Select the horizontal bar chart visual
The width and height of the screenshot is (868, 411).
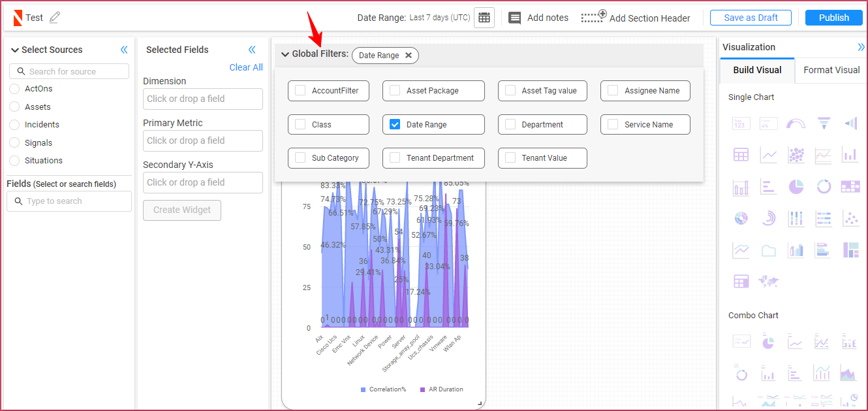pyautogui.click(x=769, y=187)
